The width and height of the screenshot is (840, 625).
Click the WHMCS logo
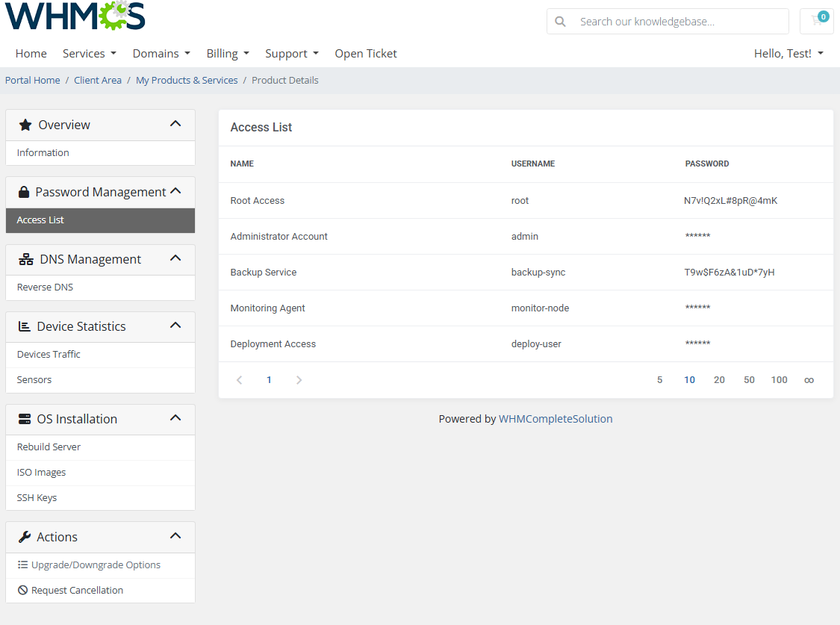(75, 16)
